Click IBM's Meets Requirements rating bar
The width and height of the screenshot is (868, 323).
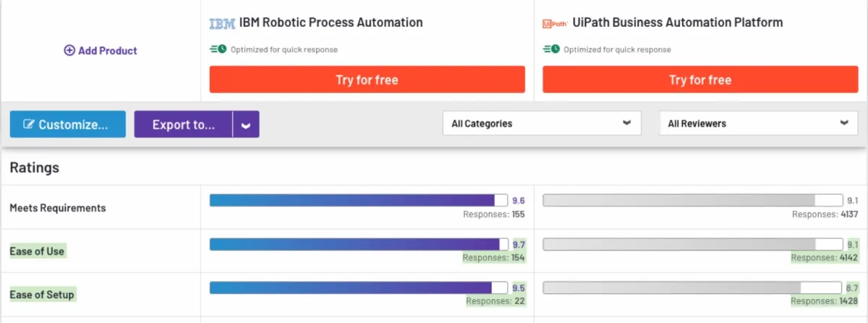pyautogui.click(x=359, y=200)
